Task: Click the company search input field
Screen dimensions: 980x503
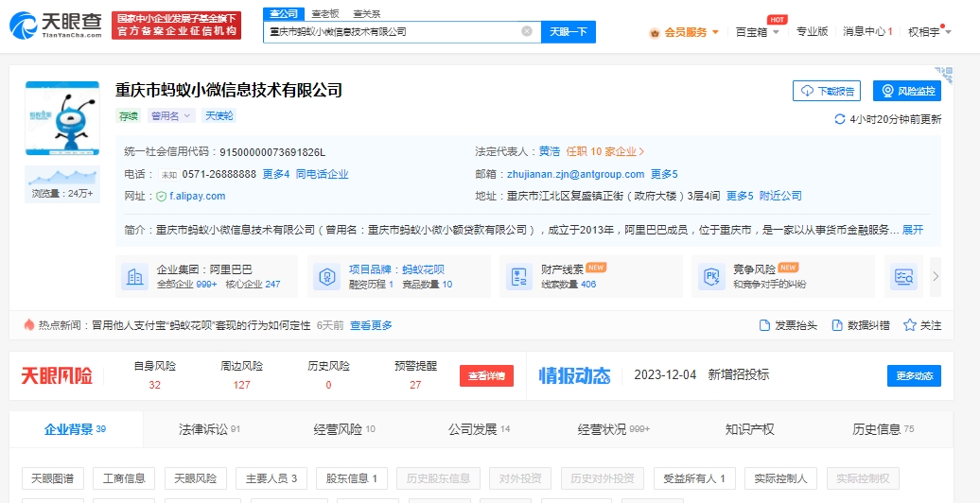Action: (393, 31)
